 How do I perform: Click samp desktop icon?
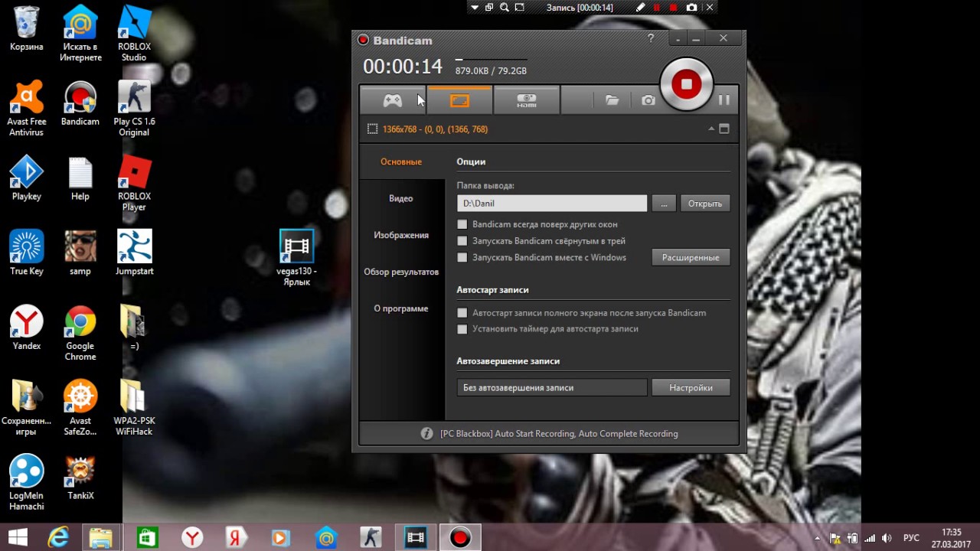click(x=80, y=253)
